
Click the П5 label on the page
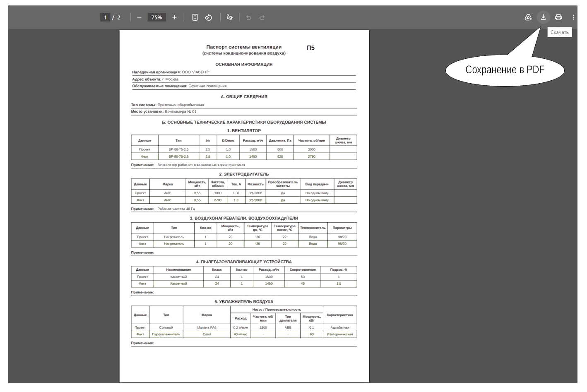coord(310,48)
